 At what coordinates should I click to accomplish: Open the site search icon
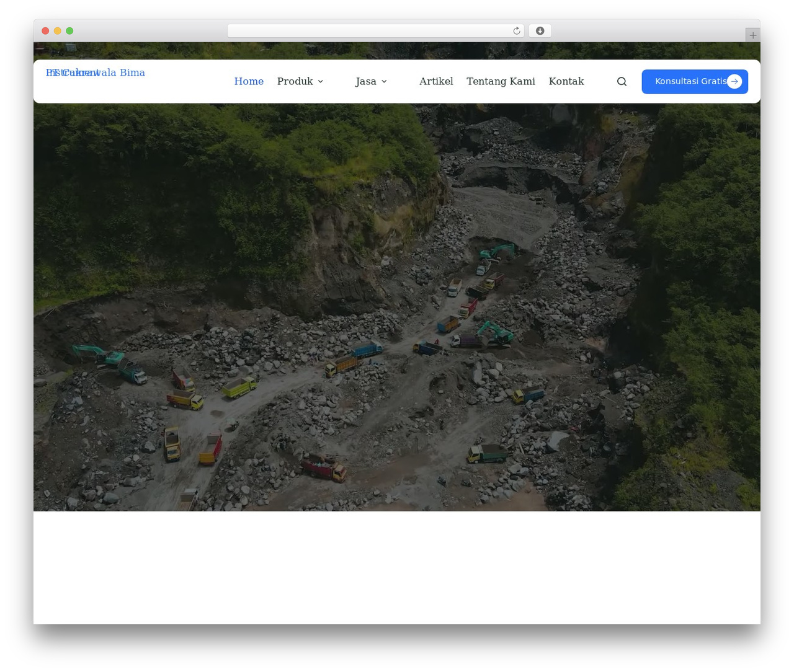[622, 82]
